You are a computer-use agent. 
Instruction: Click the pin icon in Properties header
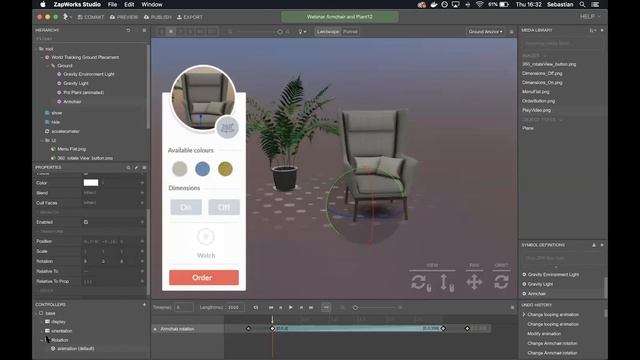136,167
